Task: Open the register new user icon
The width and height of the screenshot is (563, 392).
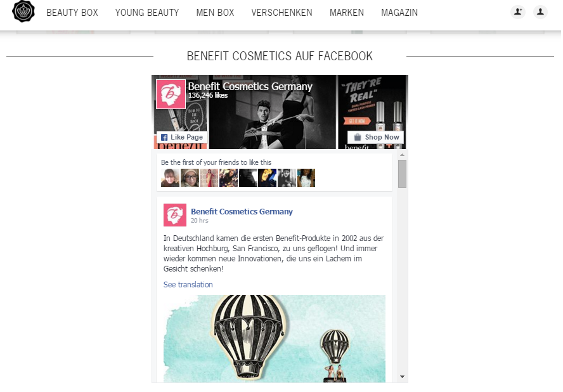Action: point(518,12)
